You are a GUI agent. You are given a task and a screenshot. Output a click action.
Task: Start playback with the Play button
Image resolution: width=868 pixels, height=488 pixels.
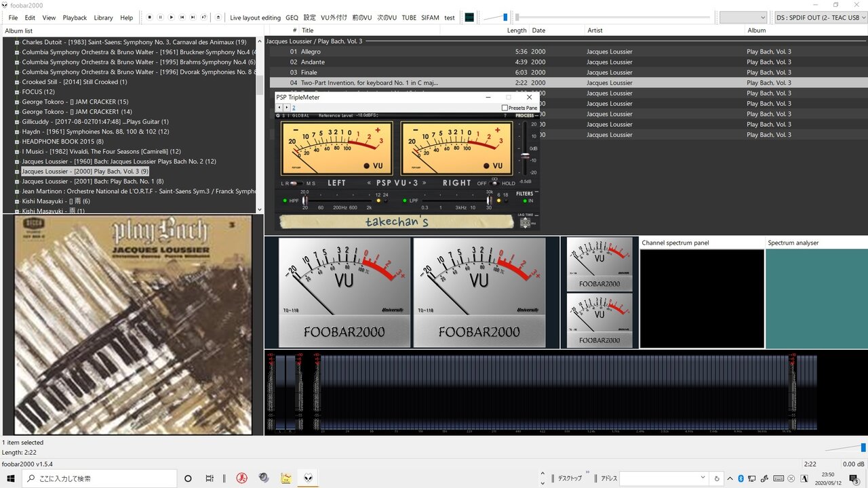coord(172,18)
